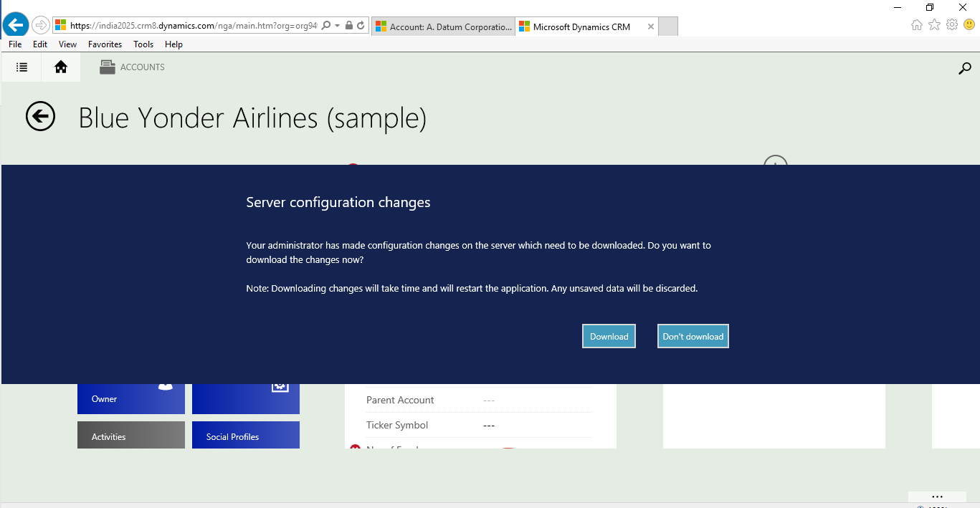Open the Tools menu

tap(143, 44)
